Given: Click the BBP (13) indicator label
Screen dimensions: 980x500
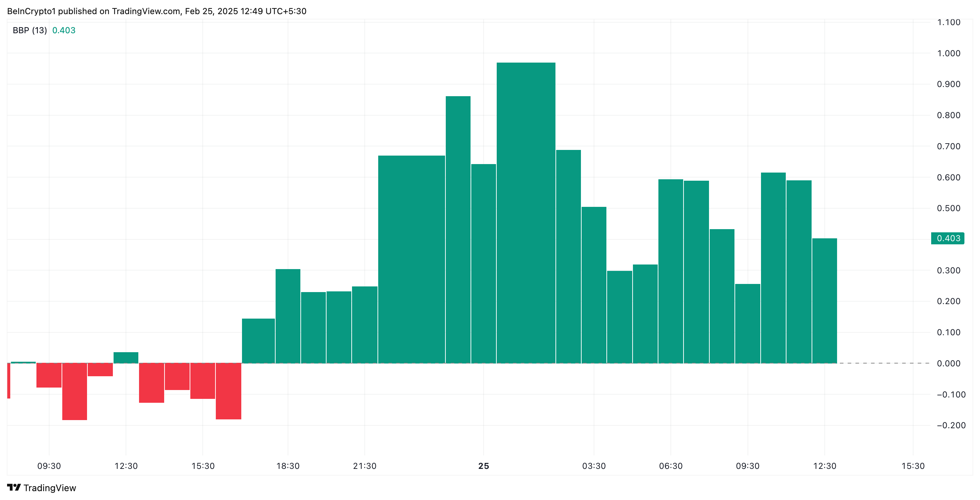Looking at the screenshot, I should pos(30,30).
